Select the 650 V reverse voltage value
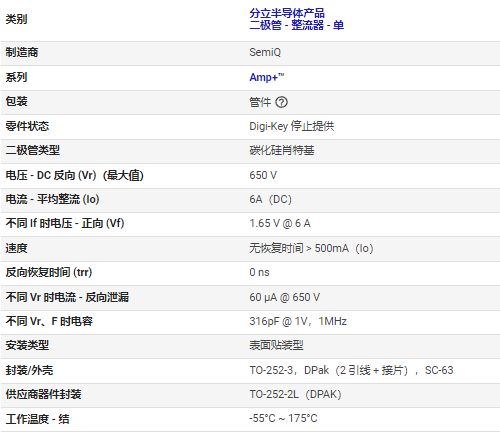500x433 pixels. point(263,175)
